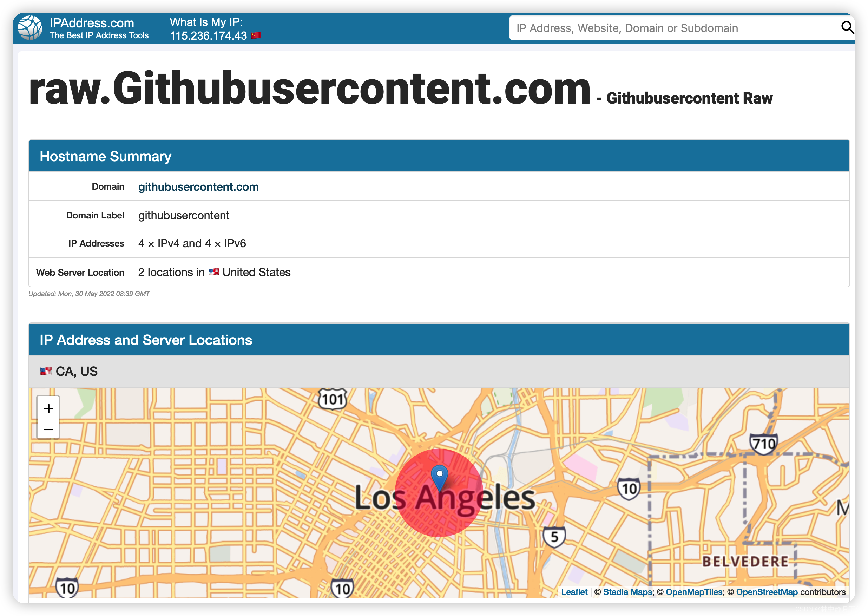
Task: Click the Interstate 5 shield on map
Action: click(x=554, y=537)
